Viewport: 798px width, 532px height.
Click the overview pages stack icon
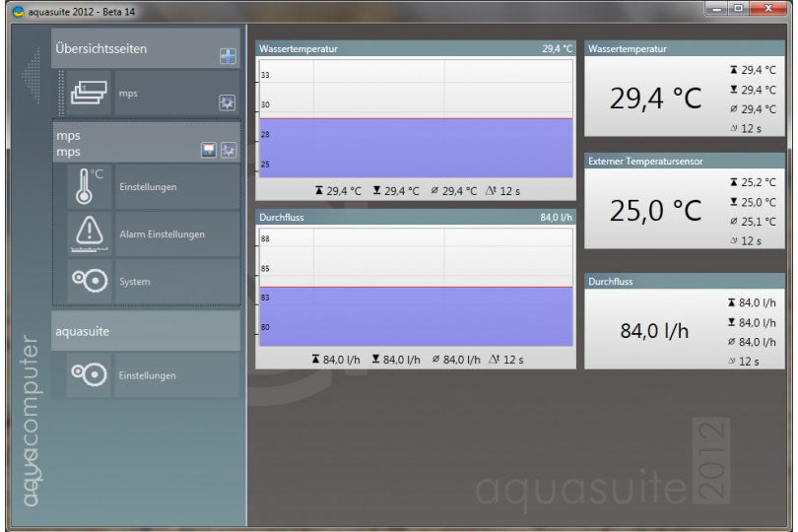click(x=89, y=93)
